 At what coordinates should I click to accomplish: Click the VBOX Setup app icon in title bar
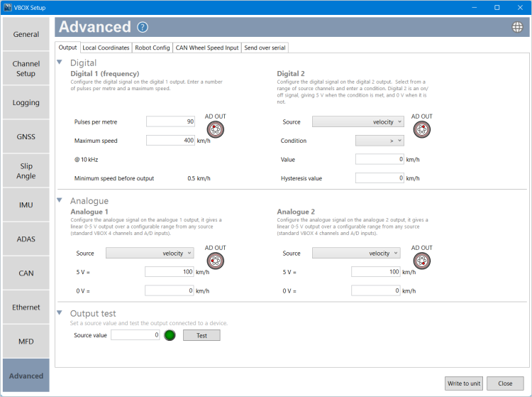pyautogui.click(x=8, y=7)
